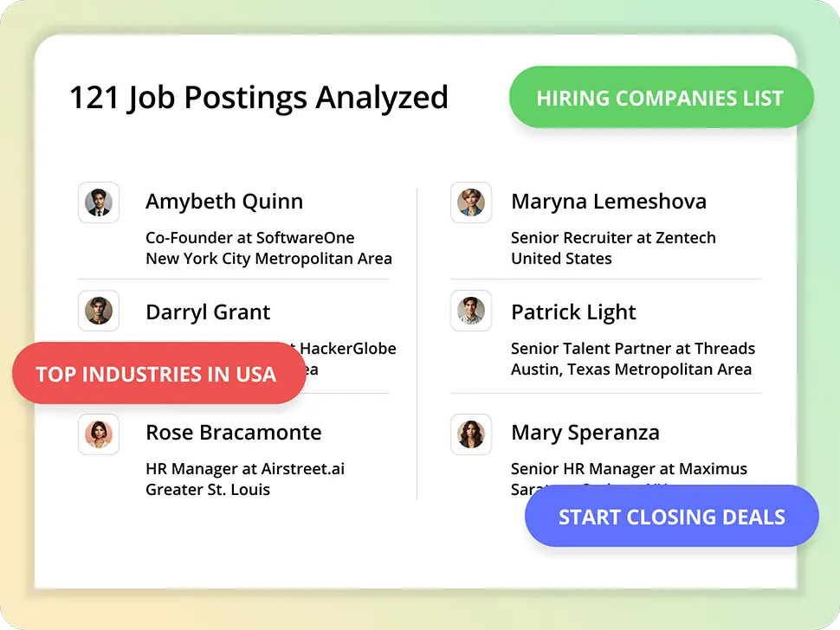Viewport: 840px width, 630px height.
Task: Select Maryna Lemeshova's name
Action: (609, 202)
